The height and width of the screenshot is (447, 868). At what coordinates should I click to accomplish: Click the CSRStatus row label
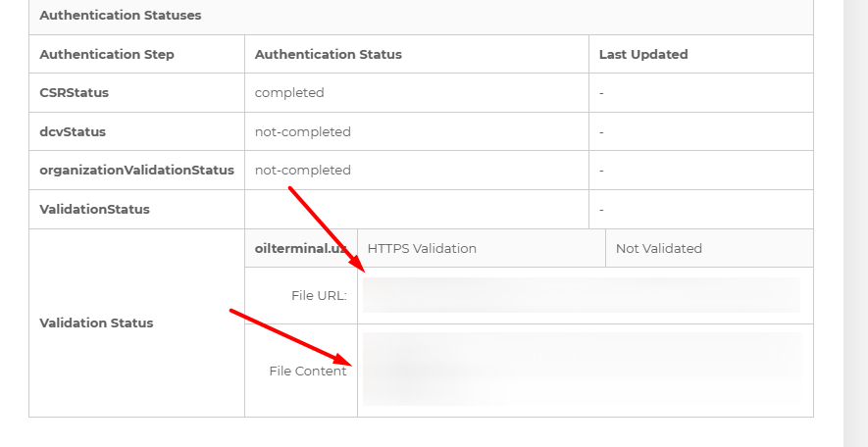[75, 92]
